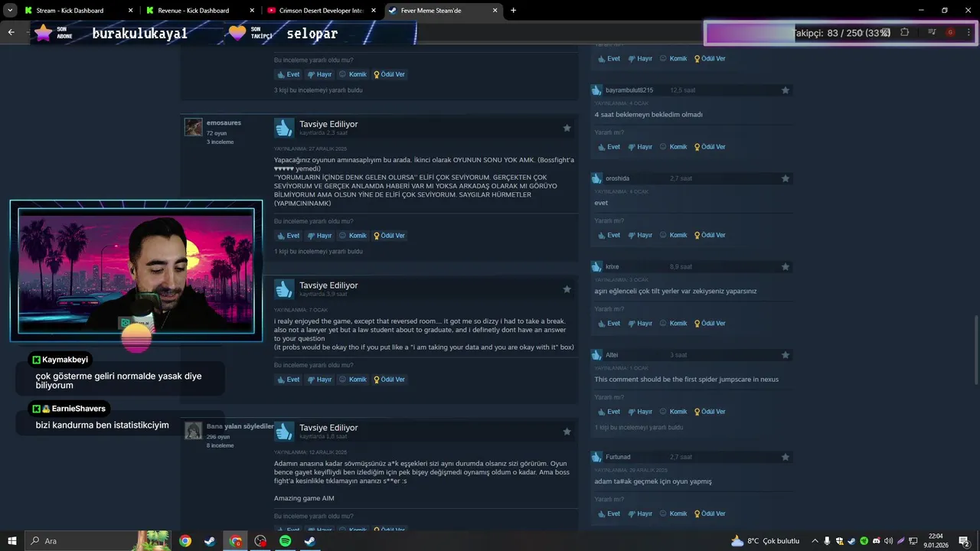Viewport: 980px width, 551px height.
Task: Give Ödül Ver on reversed room review
Action: [x=390, y=380]
